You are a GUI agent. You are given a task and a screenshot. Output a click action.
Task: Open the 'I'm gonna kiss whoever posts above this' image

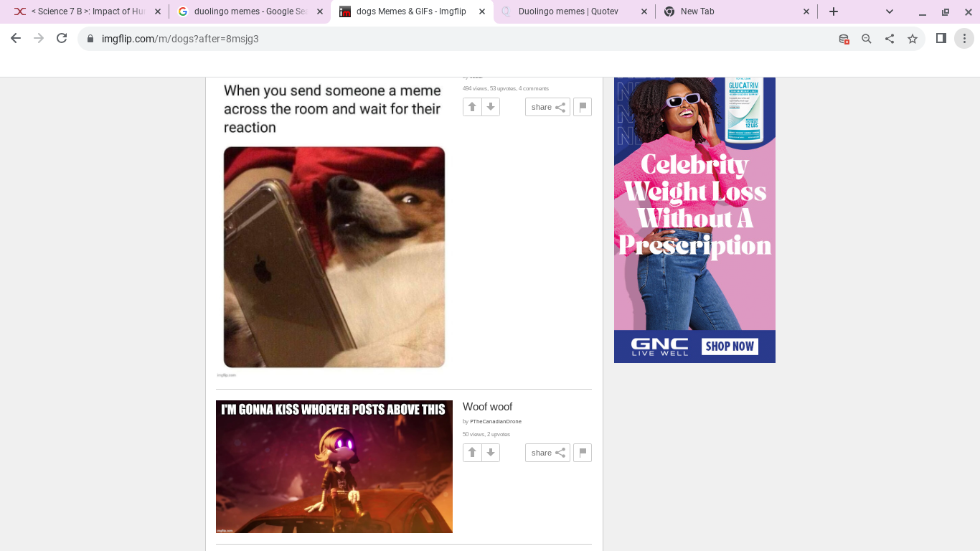coord(334,466)
